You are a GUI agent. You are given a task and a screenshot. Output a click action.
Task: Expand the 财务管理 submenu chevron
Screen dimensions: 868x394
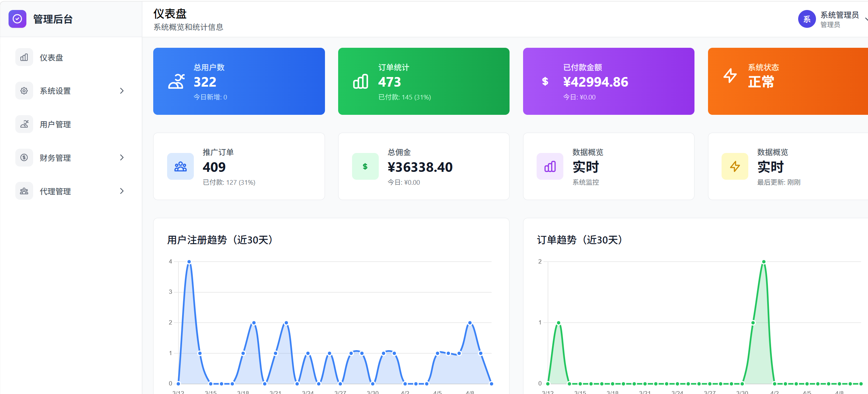pos(122,157)
